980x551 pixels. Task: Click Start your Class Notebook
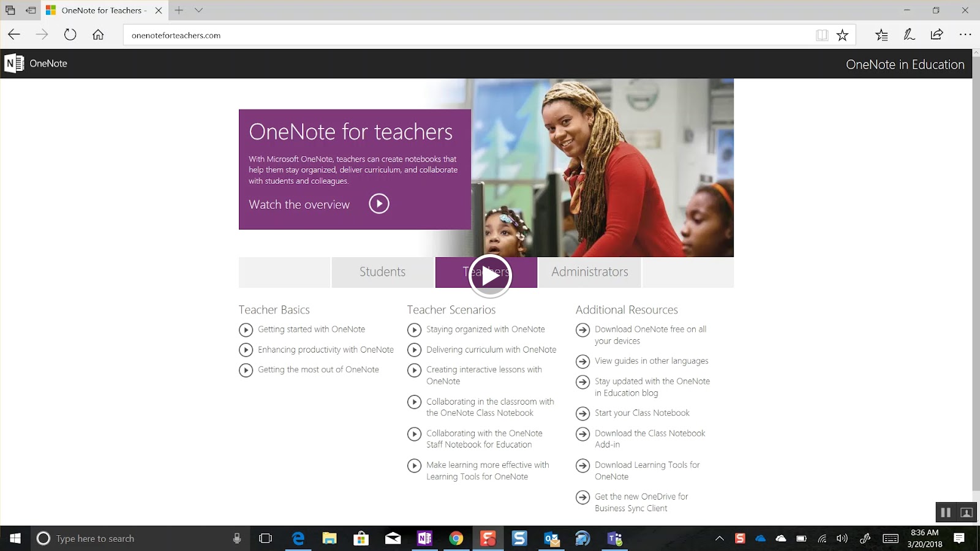(642, 413)
